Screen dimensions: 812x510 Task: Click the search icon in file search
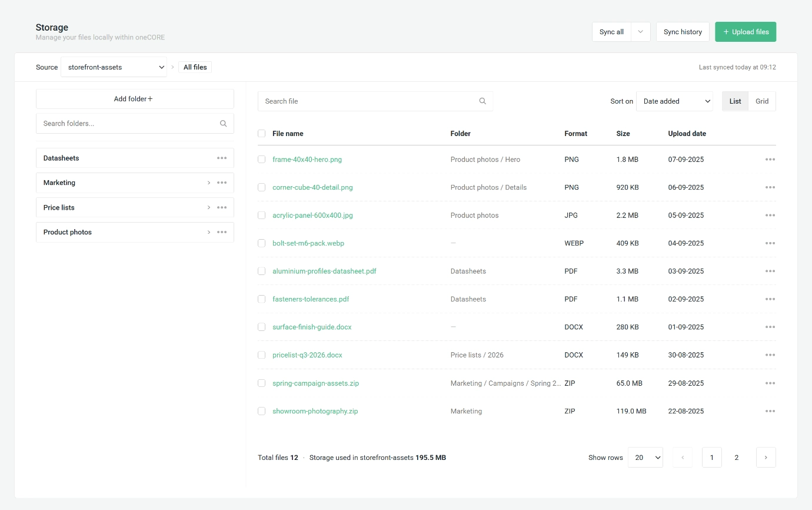(482, 101)
